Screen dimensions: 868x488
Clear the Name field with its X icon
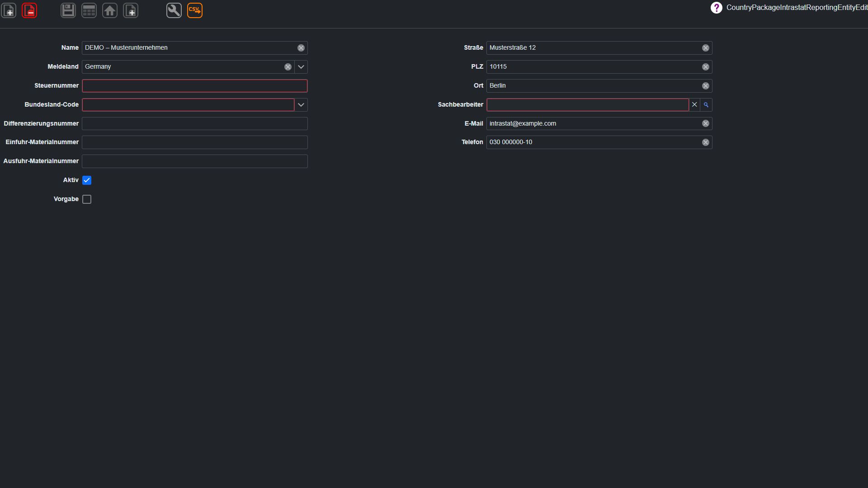click(301, 48)
